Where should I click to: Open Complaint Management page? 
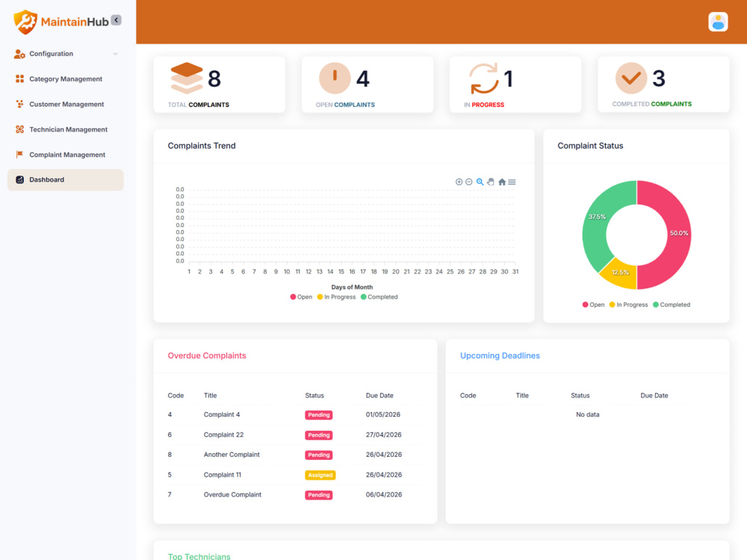tap(66, 155)
